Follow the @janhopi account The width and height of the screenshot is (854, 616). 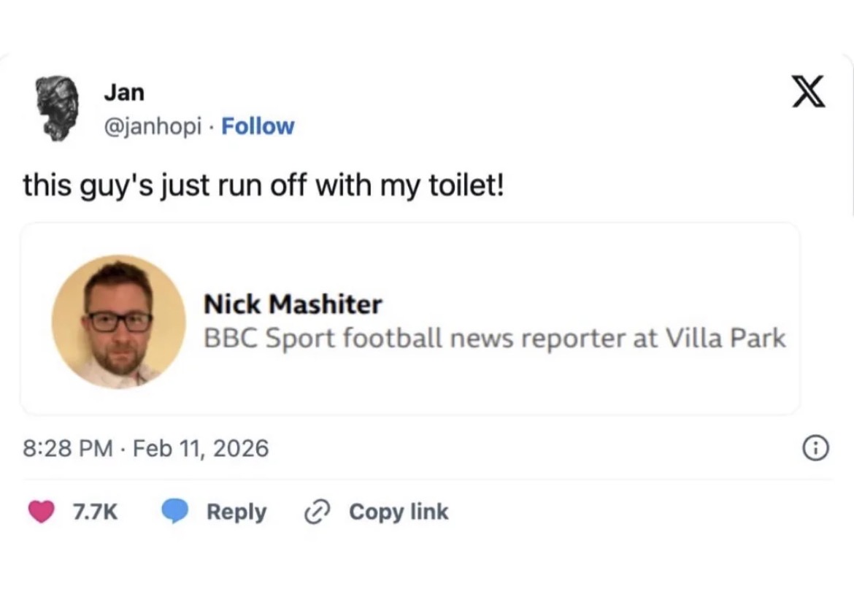point(258,126)
